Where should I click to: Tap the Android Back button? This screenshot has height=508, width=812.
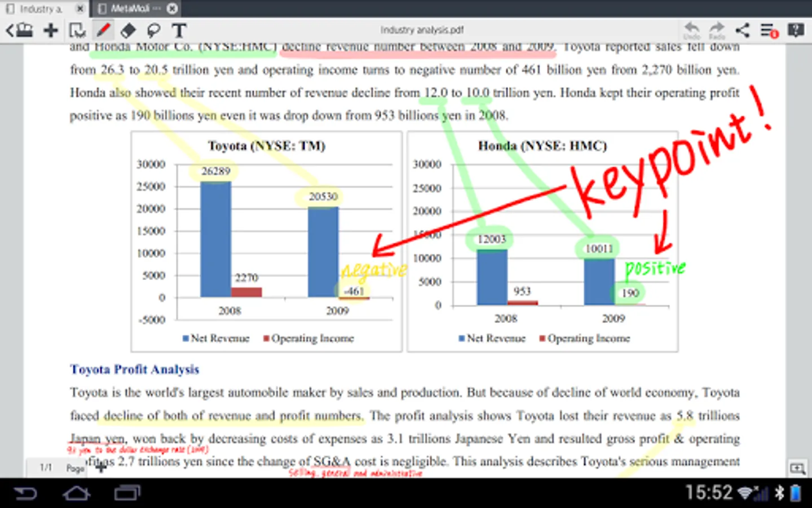pyautogui.click(x=25, y=493)
